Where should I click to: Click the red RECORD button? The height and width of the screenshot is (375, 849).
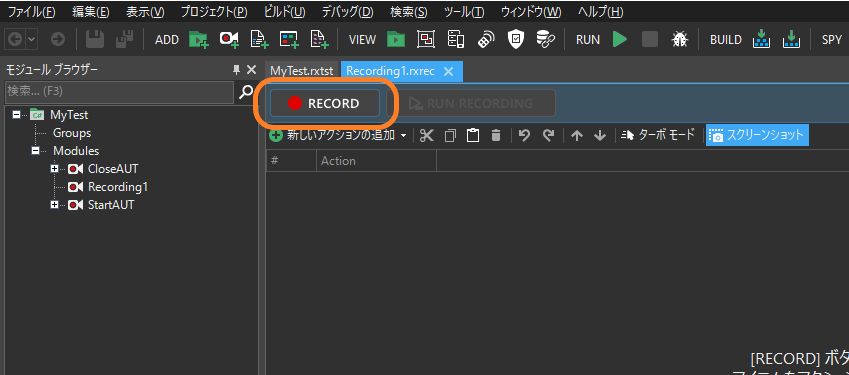click(x=325, y=103)
